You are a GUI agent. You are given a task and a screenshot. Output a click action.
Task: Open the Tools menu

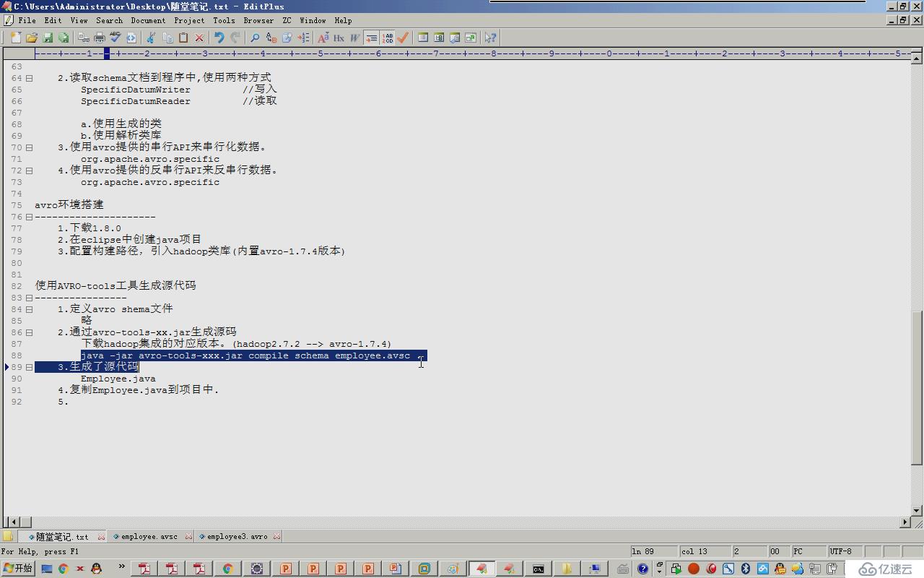(224, 20)
